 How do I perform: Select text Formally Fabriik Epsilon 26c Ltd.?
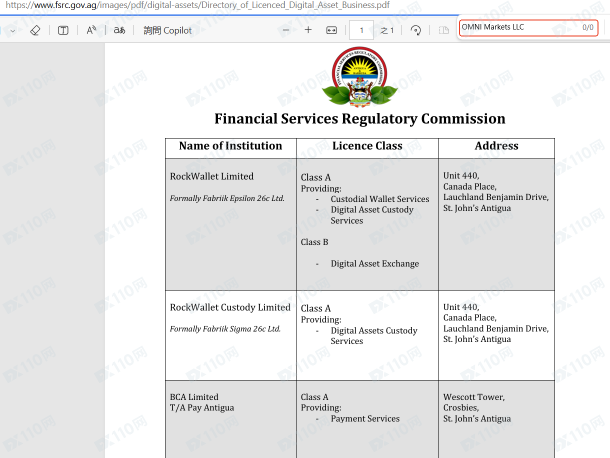pyautogui.click(x=227, y=198)
